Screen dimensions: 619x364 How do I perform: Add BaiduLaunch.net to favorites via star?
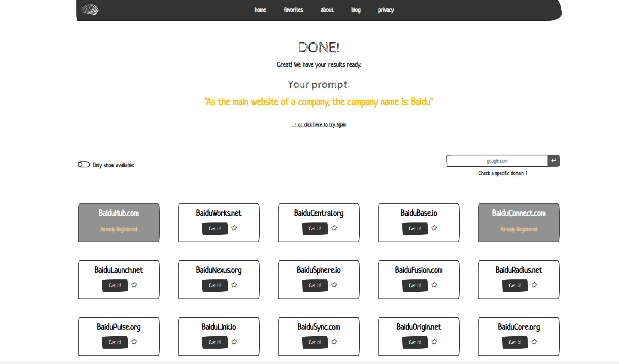point(134,285)
